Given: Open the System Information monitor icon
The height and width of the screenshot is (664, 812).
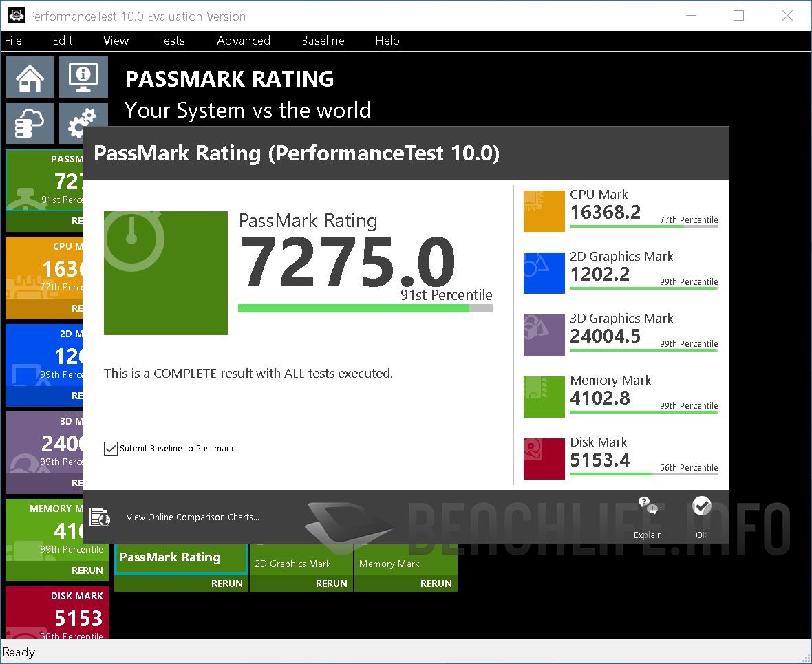Looking at the screenshot, I should (83, 77).
